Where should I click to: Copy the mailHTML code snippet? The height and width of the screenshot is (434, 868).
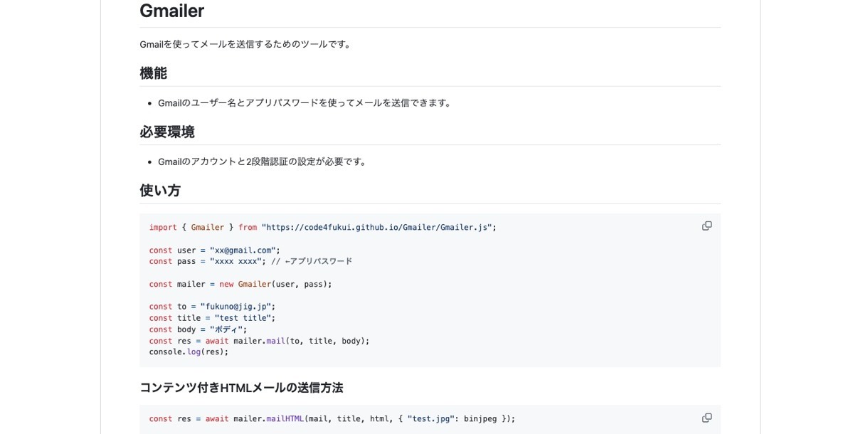[x=706, y=418]
